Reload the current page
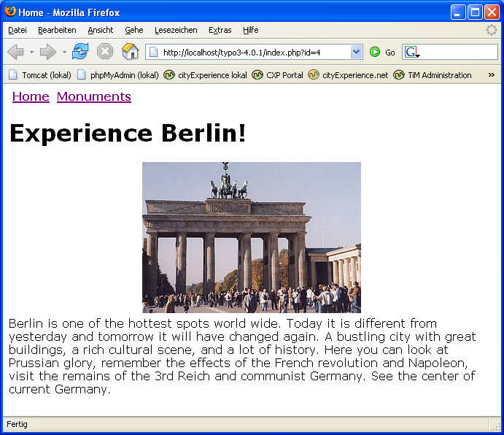The image size is (504, 435). [x=80, y=52]
